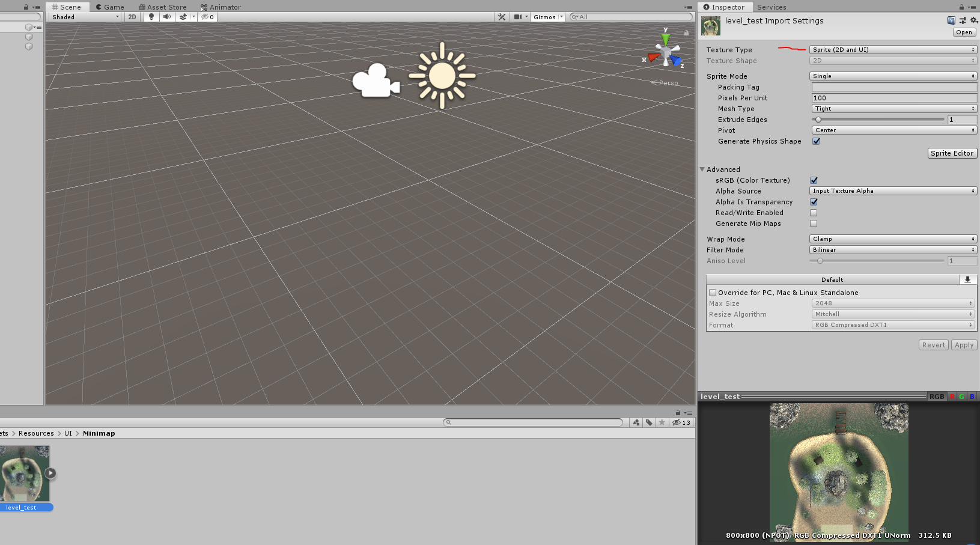This screenshot has width=980, height=545.
Task: Click the Project panel lock icon
Action: [678, 413]
